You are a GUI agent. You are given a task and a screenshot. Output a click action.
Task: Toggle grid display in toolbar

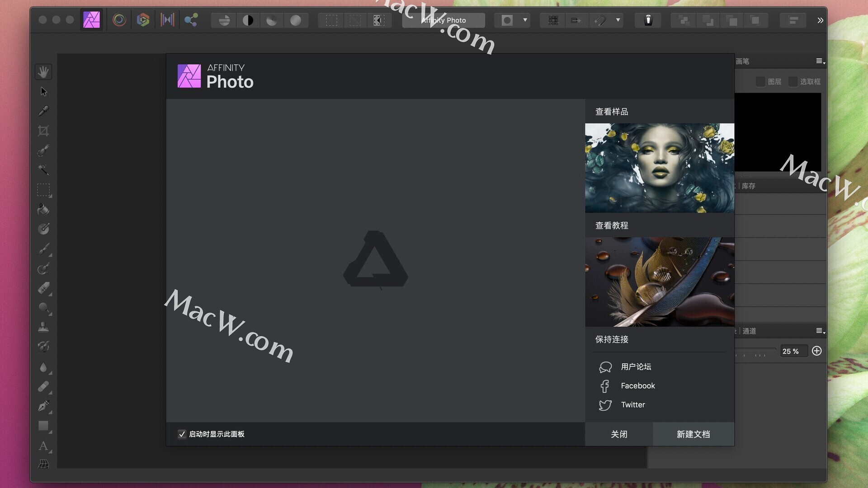click(553, 20)
